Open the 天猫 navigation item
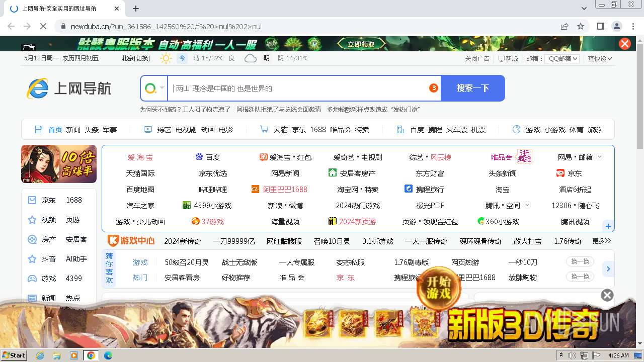 coord(280,129)
